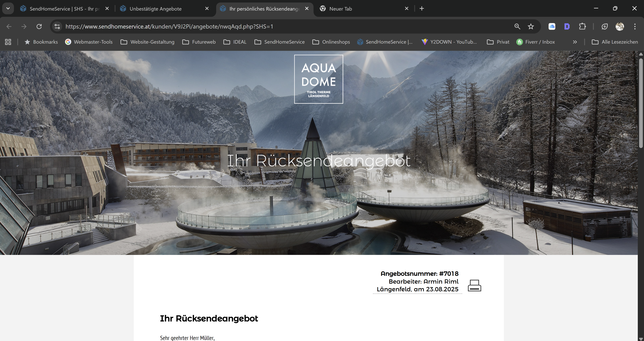Reload the current page
Viewport: 644px width, 341px height.
click(x=39, y=27)
